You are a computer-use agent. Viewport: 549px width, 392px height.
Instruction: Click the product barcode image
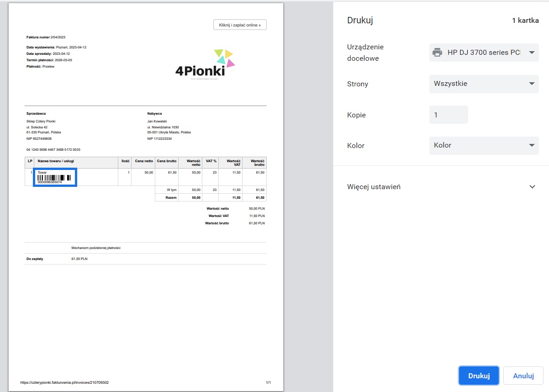tap(55, 177)
